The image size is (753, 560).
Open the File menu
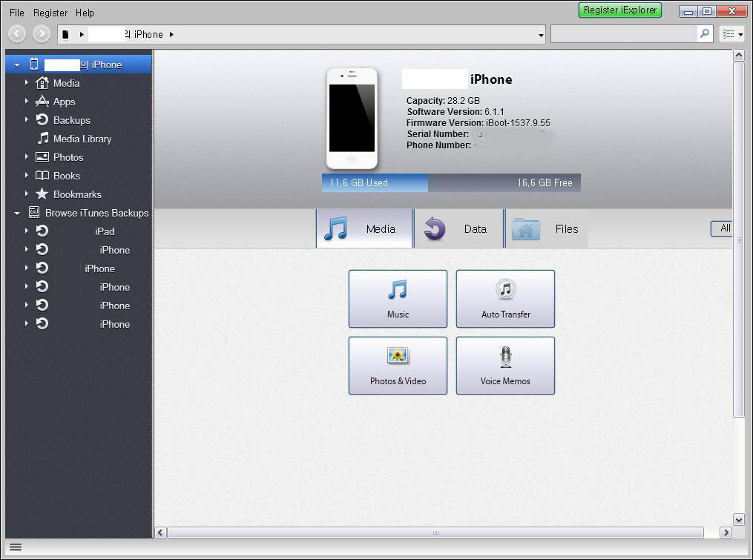coord(17,13)
